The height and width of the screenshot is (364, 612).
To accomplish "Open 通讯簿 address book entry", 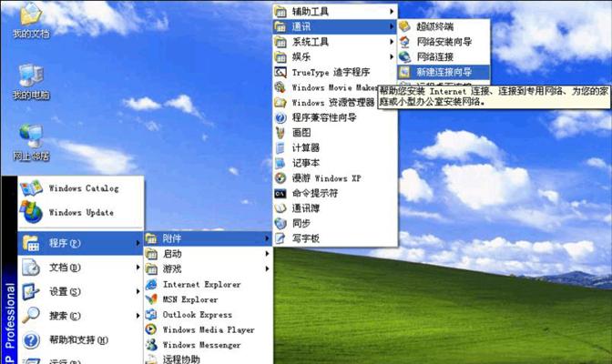I will [x=335, y=208].
